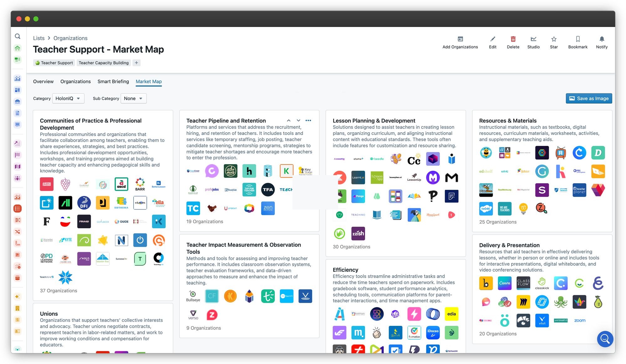Select the twinkl logo in Resources & Materials
The width and height of the screenshot is (626, 364).
(x=486, y=209)
